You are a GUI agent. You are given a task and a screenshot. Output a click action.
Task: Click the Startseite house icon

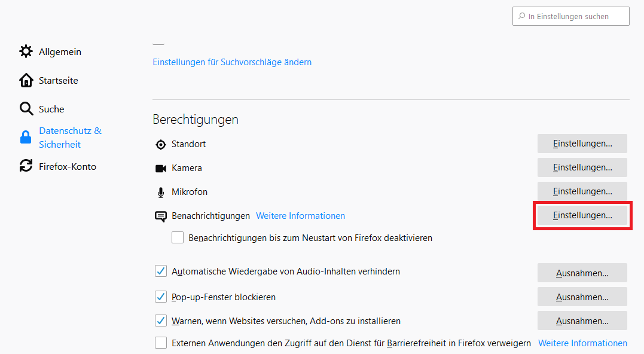26,80
